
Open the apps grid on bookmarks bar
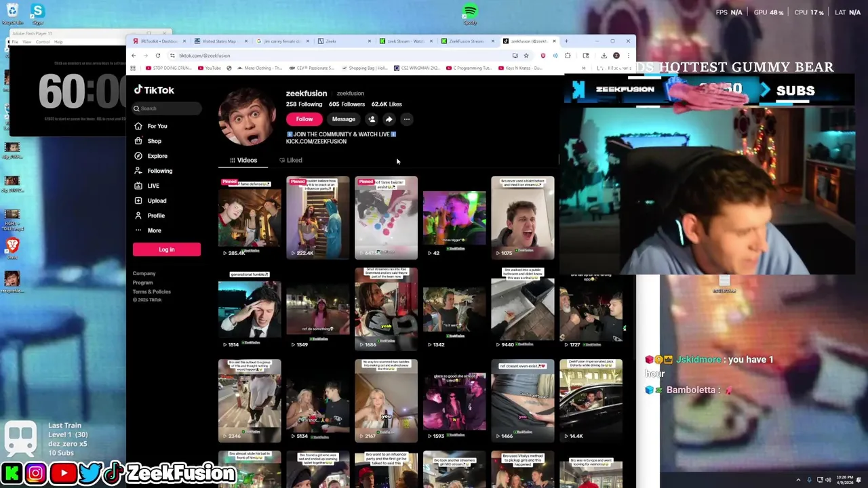pyautogui.click(x=133, y=68)
